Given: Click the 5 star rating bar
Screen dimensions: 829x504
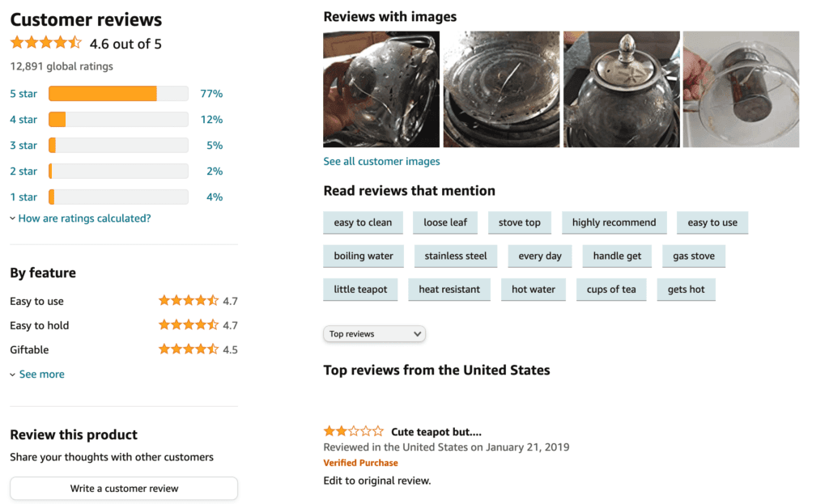Looking at the screenshot, I should (117, 93).
